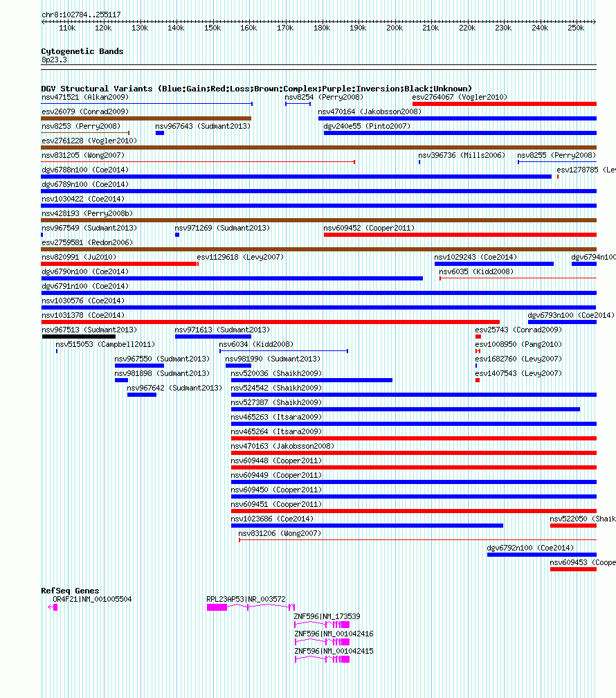Click the ZNF596|NM_001042416 transcript
This screenshot has height=698, width=616.
[x=322, y=642]
